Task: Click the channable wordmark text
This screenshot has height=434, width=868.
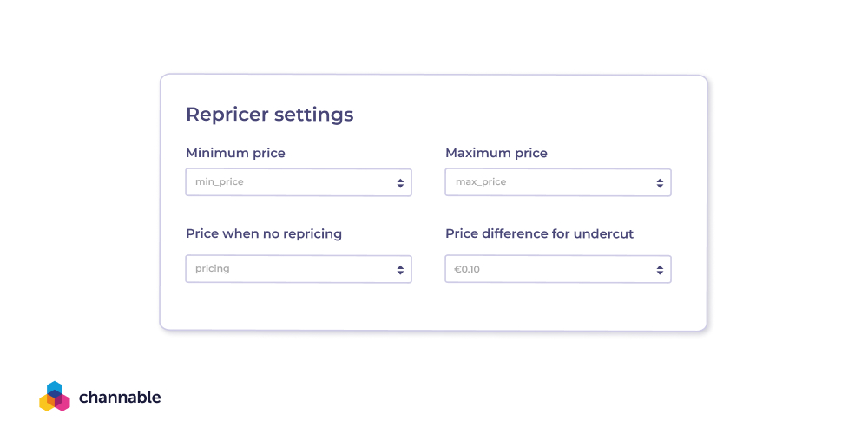Action: (x=120, y=398)
